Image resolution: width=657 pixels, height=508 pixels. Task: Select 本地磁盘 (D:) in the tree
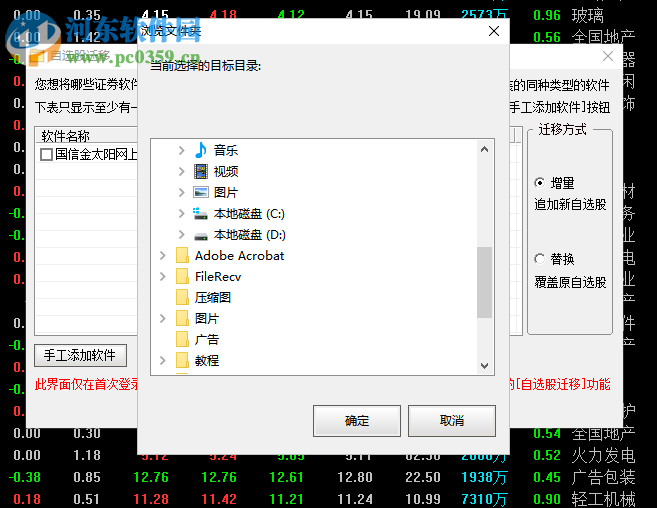coord(250,235)
